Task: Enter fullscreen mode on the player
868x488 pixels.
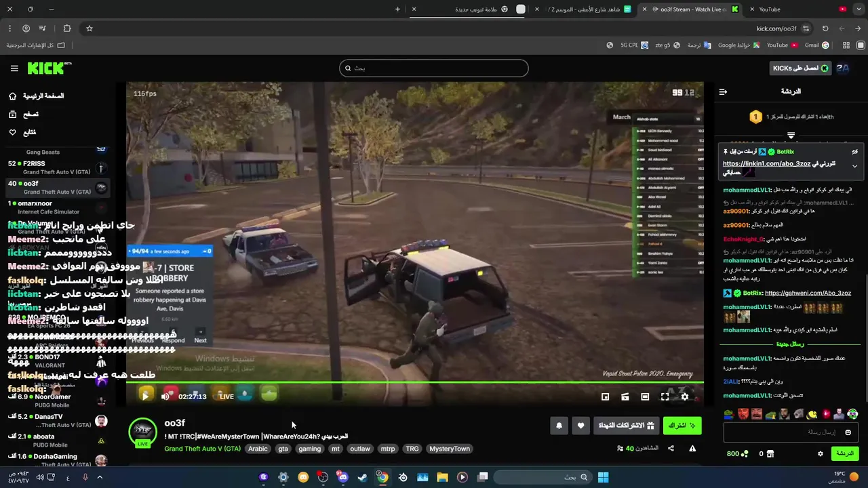Action: click(x=665, y=396)
